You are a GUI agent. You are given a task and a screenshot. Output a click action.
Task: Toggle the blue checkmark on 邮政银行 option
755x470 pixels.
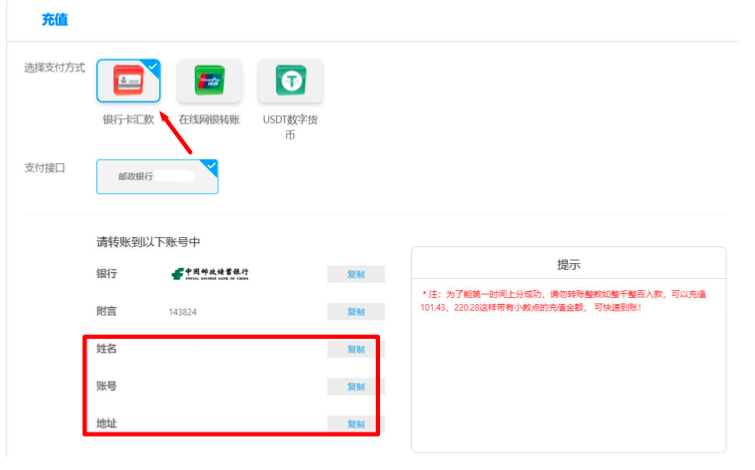[210, 166]
